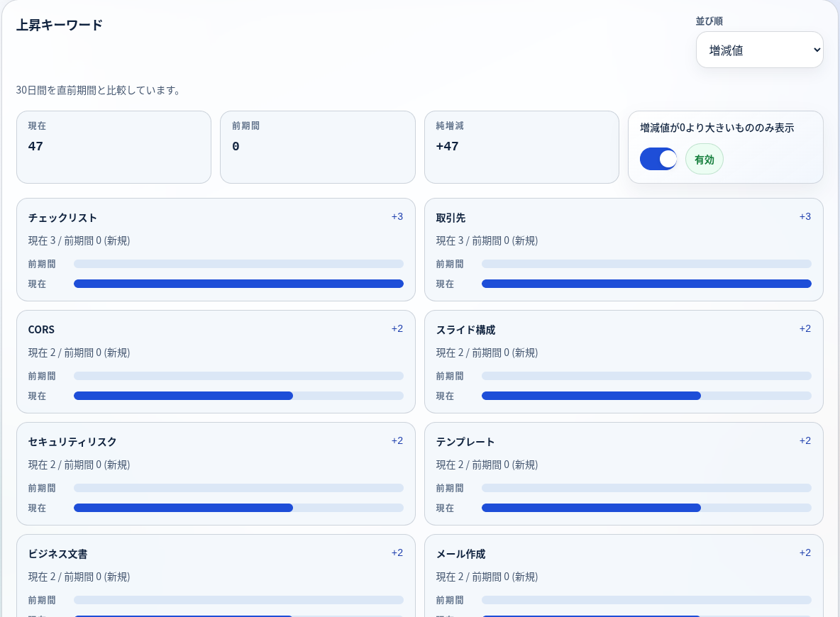
Task: Click the 前期間 bar in メール作成 card
Action: click(646, 600)
